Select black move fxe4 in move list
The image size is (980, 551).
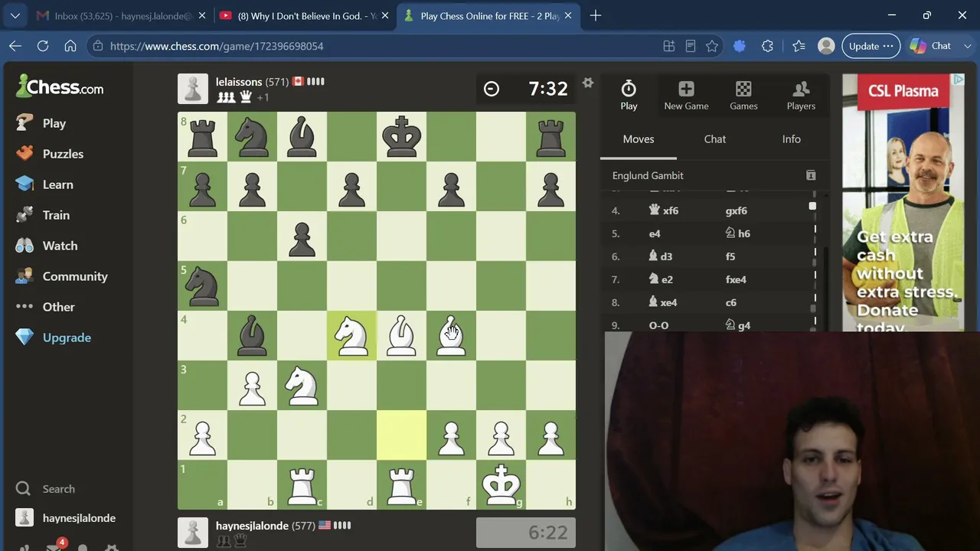click(736, 279)
